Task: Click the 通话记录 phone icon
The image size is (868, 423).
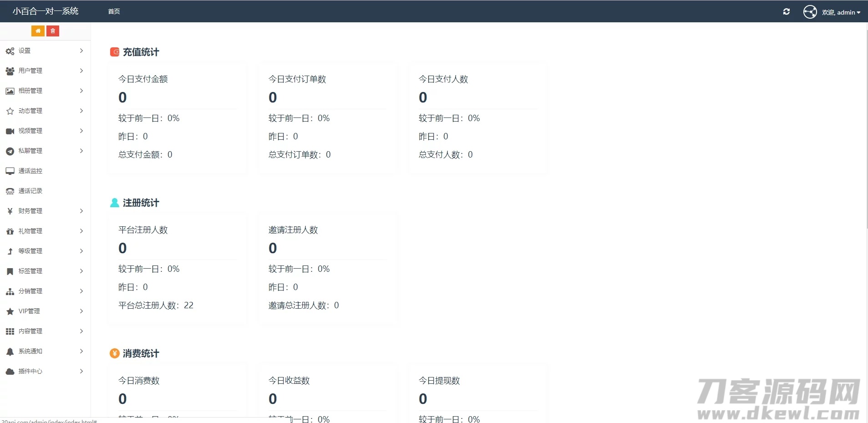Action: click(10, 191)
